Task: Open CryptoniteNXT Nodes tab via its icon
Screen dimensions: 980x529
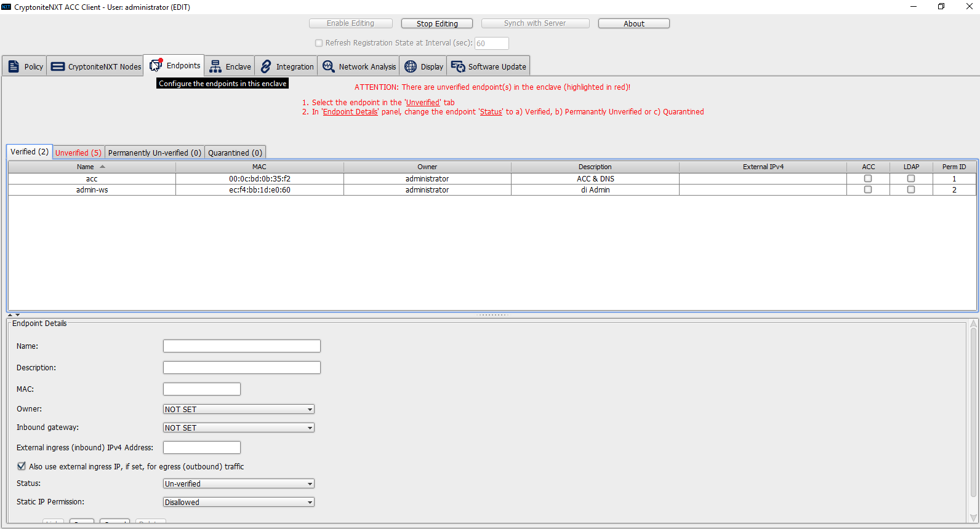Action: [58, 66]
